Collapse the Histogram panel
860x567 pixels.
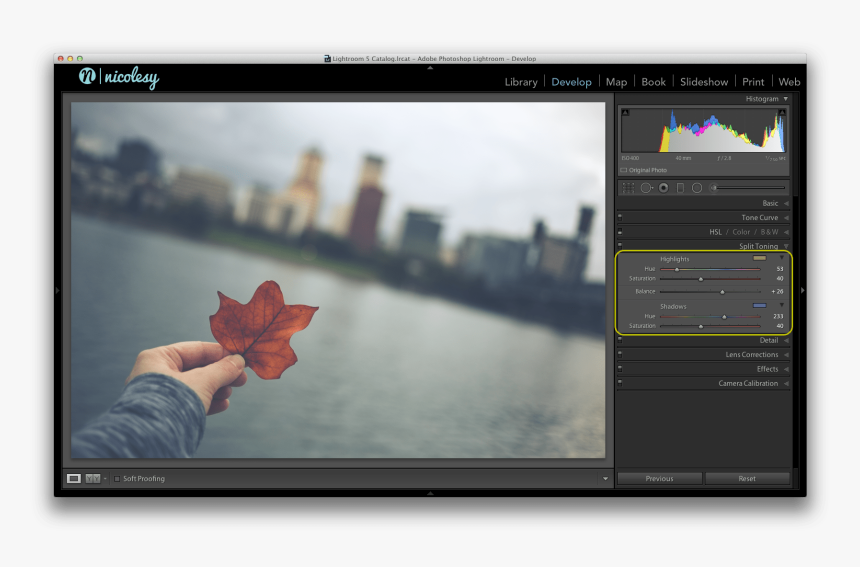pyautogui.click(x=786, y=99)
